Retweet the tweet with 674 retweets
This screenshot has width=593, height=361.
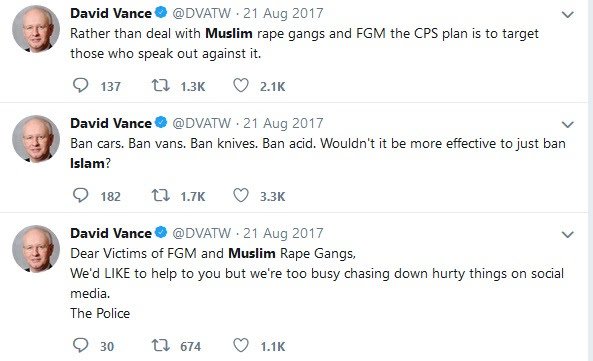pyautogui.click(x=160, y=345)
